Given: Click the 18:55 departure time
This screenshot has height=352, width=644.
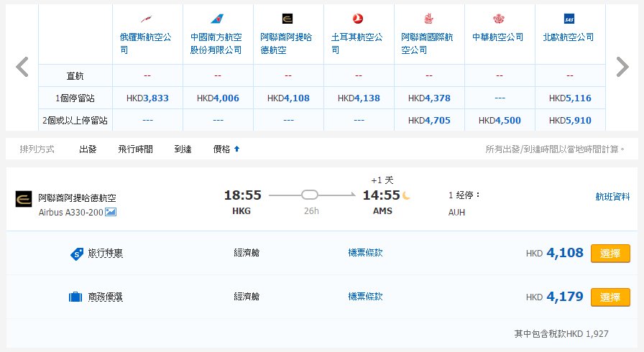Looking at the screenshot, I should click(242, 195).
